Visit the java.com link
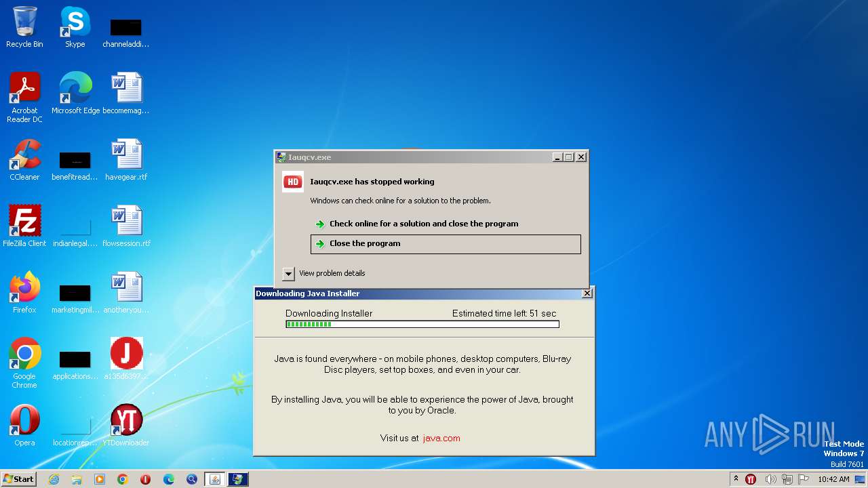Viewport: 868px width, 488px height. tap(441, 438)
